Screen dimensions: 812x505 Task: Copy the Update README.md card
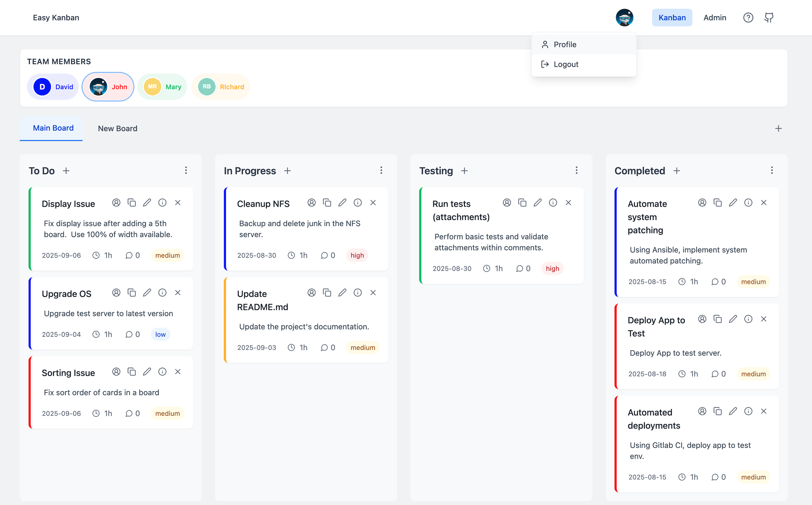[327, 293]
